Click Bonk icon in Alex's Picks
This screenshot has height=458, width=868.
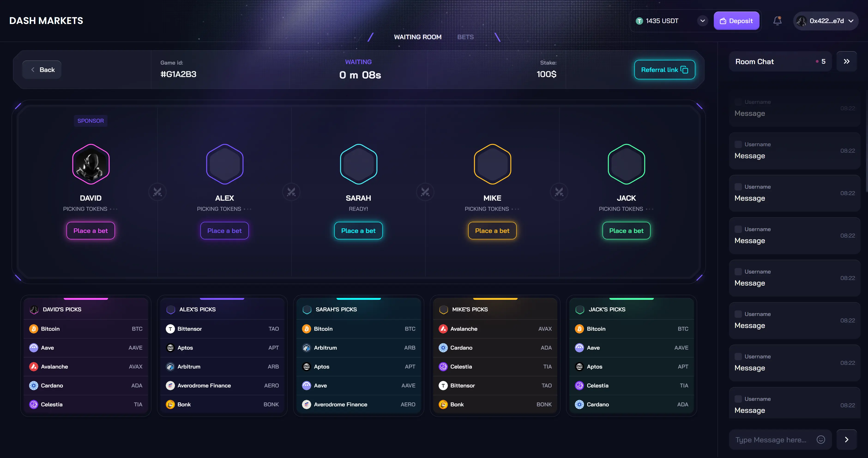point(170,404)
